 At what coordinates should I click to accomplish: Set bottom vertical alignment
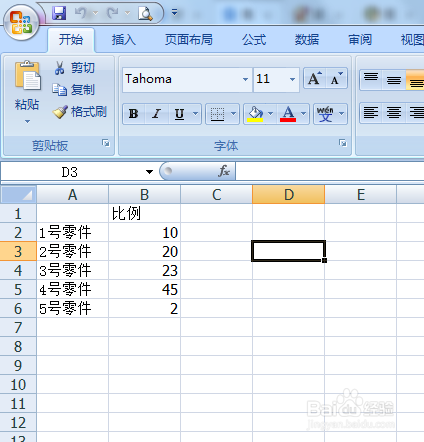[x=415, y=79]
